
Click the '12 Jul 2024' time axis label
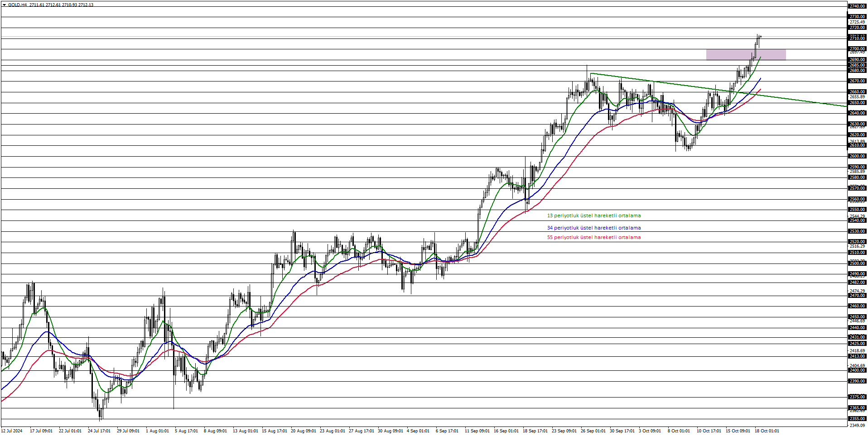pyautogui.click(x=12, y=431)
